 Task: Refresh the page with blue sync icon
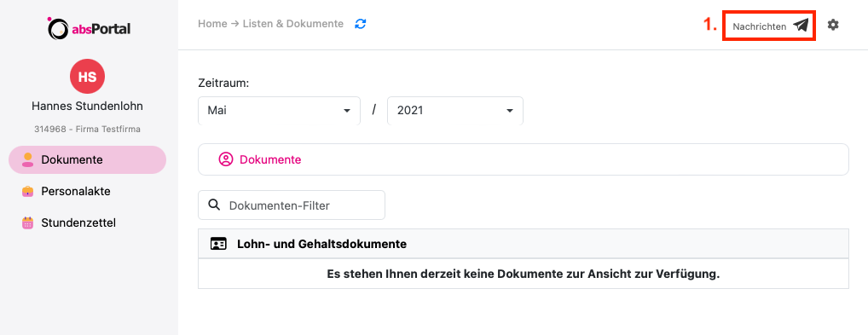(361, 25)
